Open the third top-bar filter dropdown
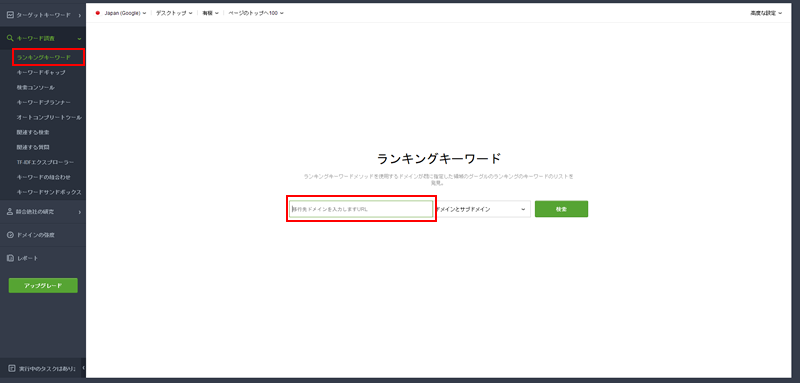 pyautogui.click(x=210, y=13)
